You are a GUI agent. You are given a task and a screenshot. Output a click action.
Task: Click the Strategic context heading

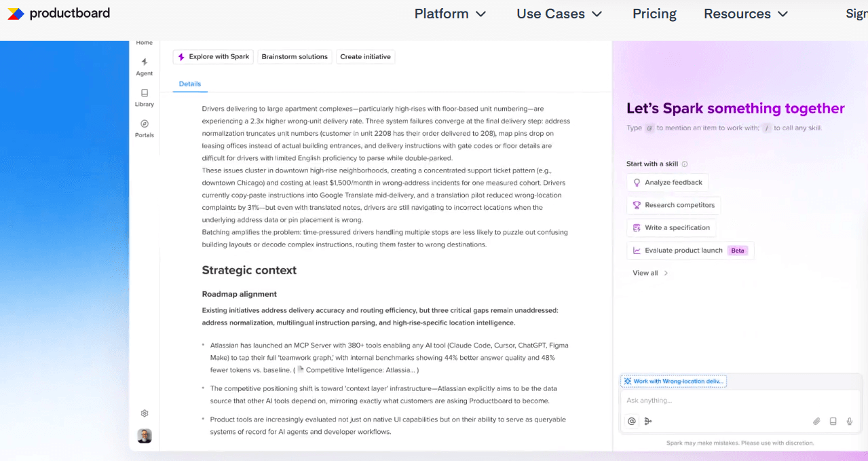249,270
